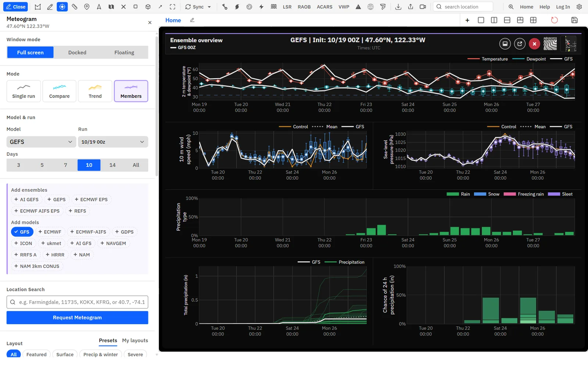
Task: Click the Log In link
Action: pyautogui.click(x=563, y=7)
